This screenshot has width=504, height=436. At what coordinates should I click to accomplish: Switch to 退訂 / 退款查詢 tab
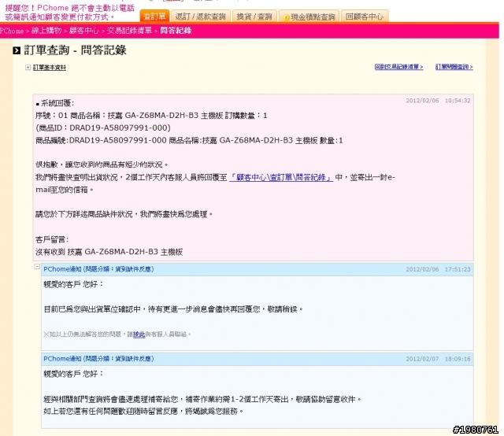(201, 16)
